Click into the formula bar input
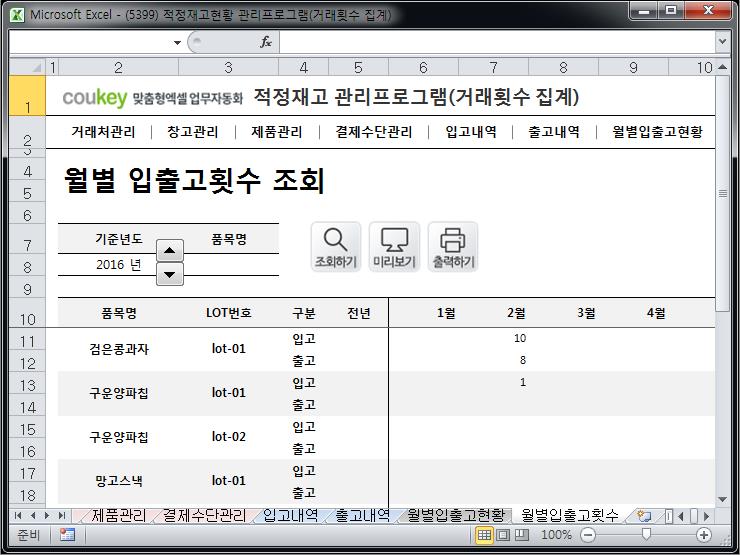 497,42
